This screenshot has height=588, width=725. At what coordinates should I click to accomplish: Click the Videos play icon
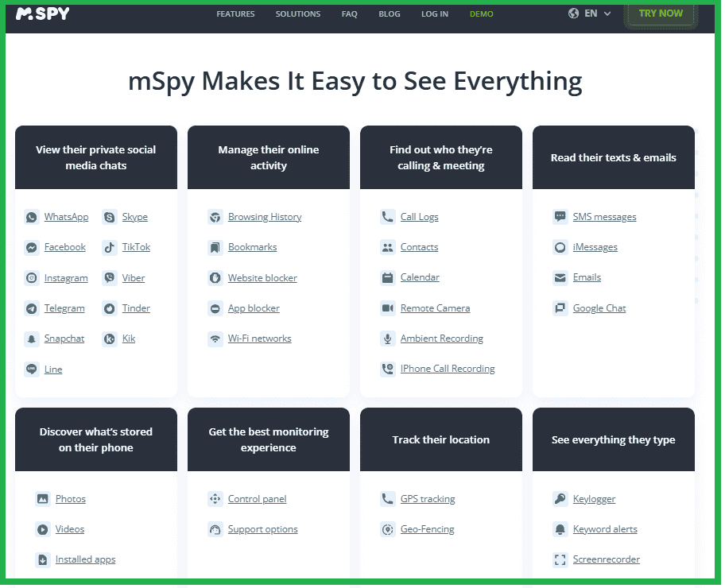click(43, 529)
